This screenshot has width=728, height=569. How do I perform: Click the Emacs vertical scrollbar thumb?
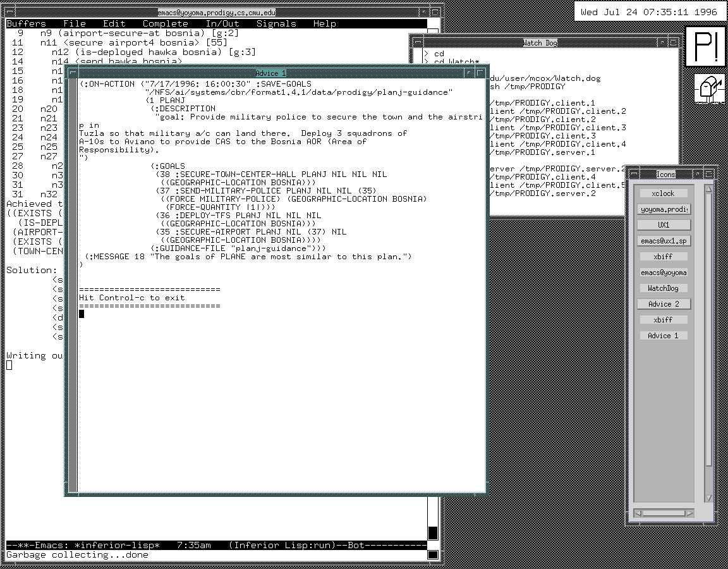(433, 532)
